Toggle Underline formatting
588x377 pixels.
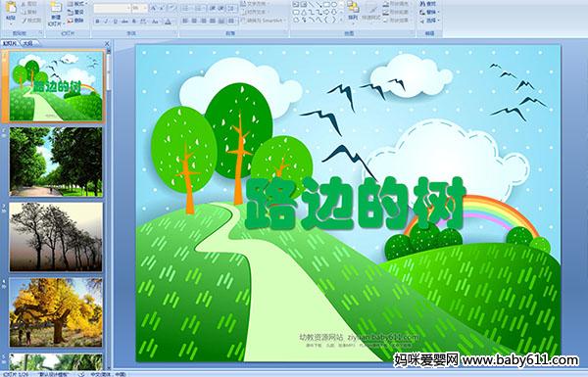[115, 22]
